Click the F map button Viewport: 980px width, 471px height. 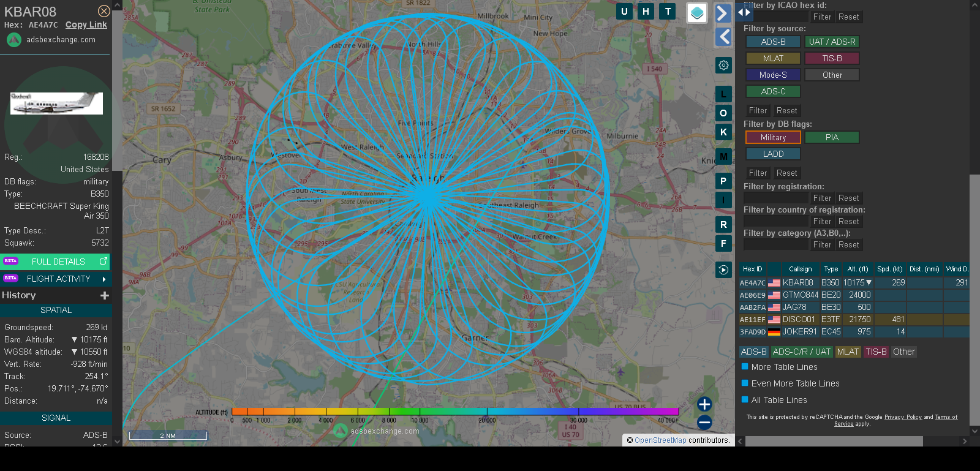(723, 244)
